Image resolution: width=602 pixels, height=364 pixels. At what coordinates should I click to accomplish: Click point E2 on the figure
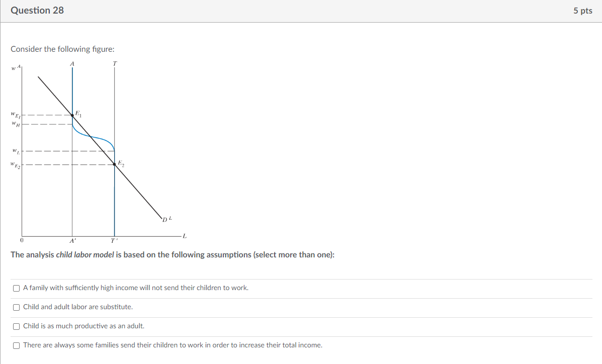[115, 164]
